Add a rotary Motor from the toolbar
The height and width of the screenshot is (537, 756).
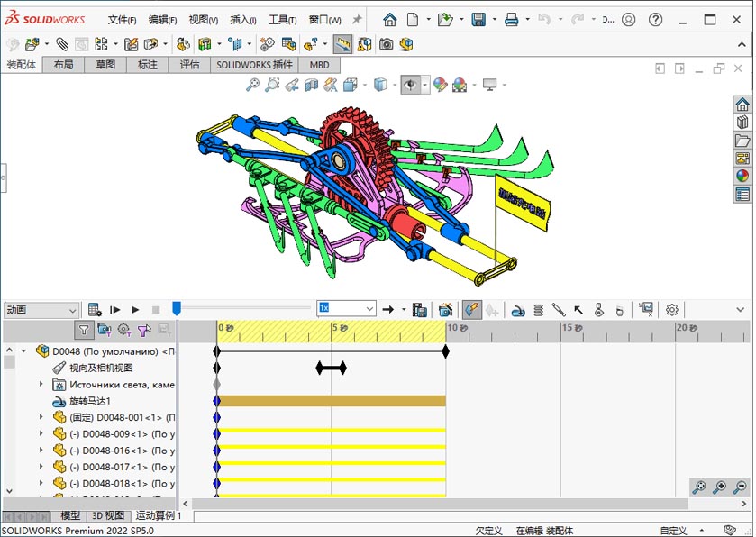coord(518,310)
